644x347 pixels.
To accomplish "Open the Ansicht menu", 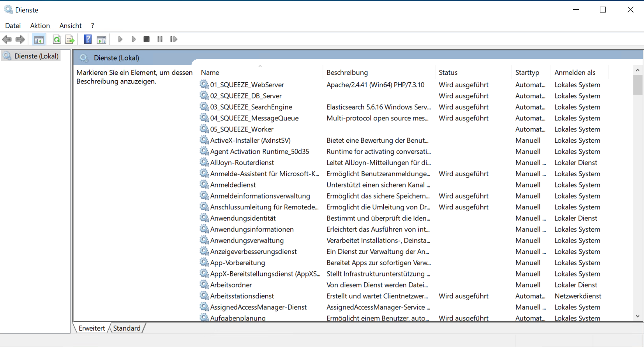I will 71,26.
